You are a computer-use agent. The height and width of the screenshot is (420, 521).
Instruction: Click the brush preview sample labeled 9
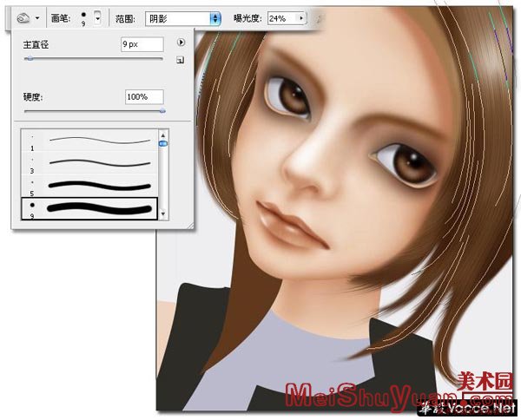tap(83, 18)
